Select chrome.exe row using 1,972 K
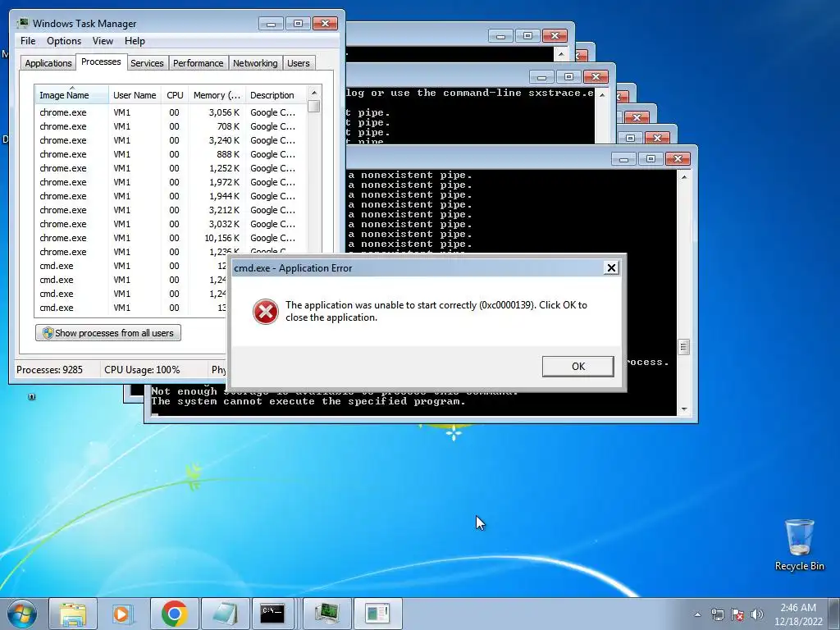 (x=171, y=182)
